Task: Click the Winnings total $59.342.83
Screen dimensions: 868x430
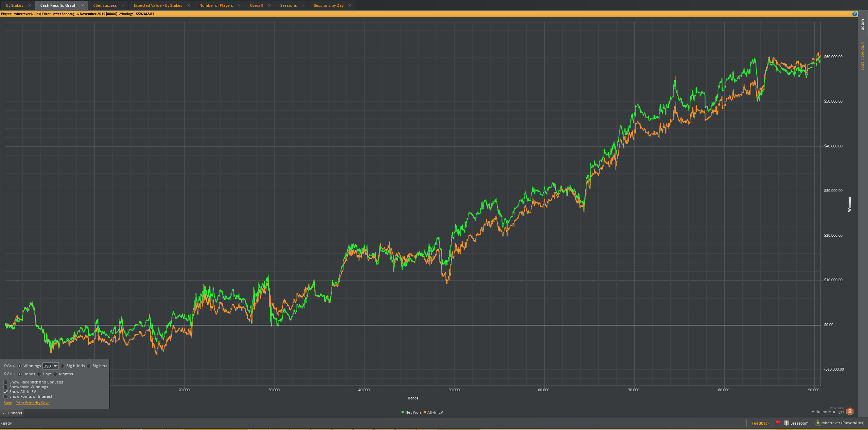Action: point(145,14)
